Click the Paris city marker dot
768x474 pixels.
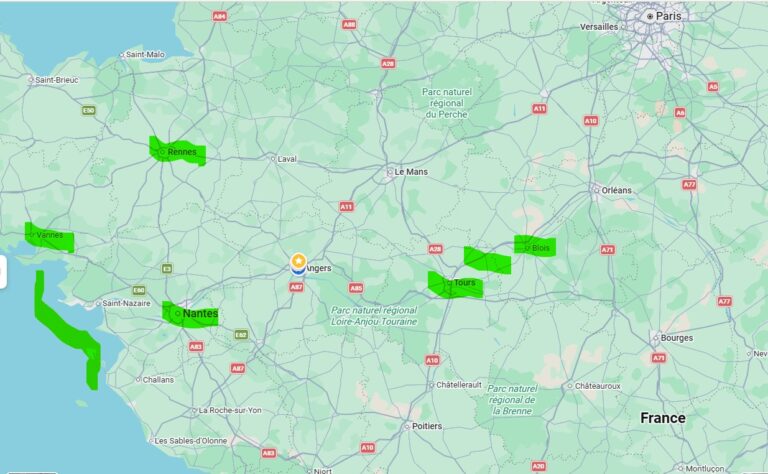coord(650,16)
